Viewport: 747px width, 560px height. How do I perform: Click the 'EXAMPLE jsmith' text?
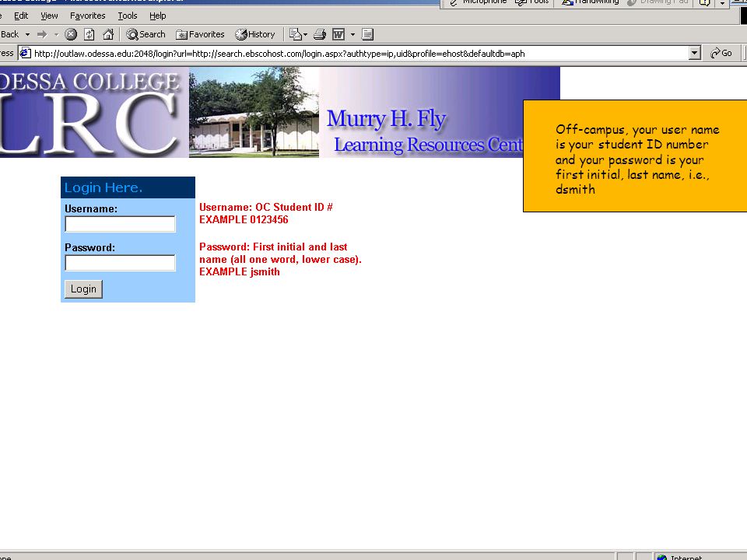tap(239, 272)
